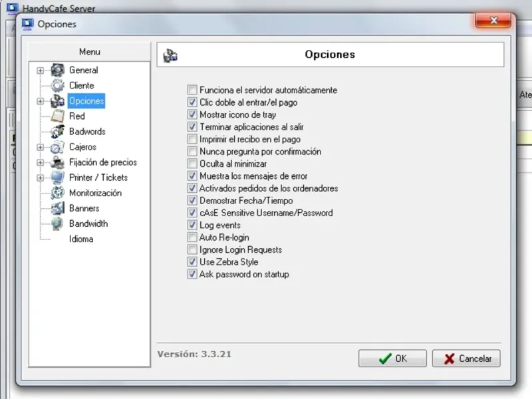Confirm settings with OK button
532x399 pixels.
click(392, 358)
